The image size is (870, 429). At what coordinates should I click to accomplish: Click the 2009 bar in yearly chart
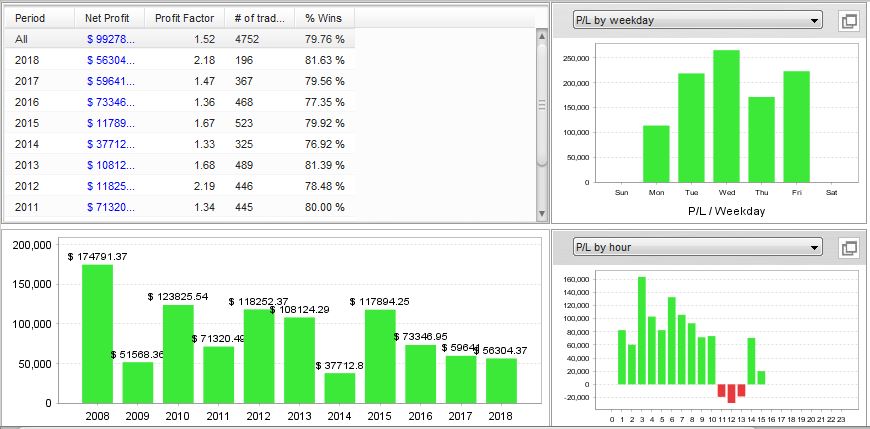(138, 382)
